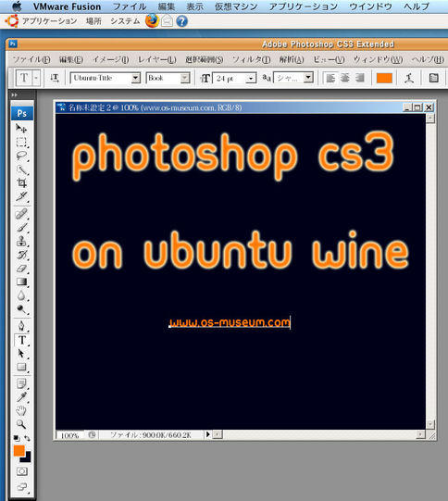Select the Pen tool

tap(21, 326)
